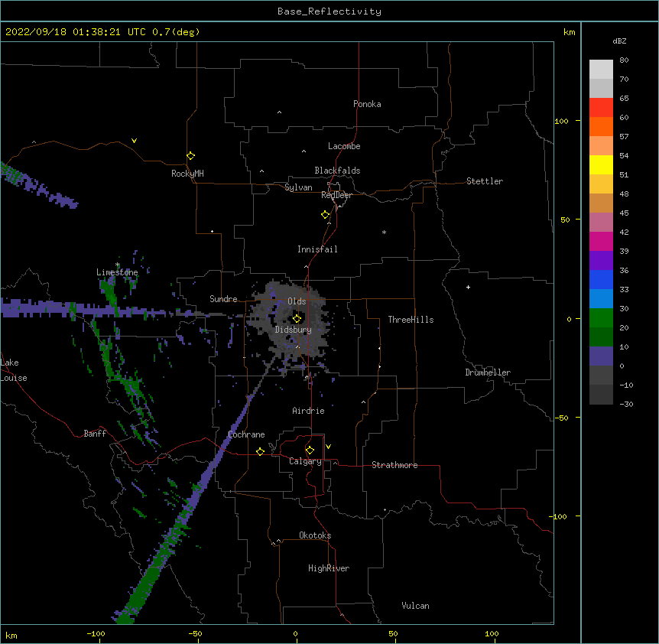
Task: Click the -100 tick on bottom axis
Action: tap(96, 633)
